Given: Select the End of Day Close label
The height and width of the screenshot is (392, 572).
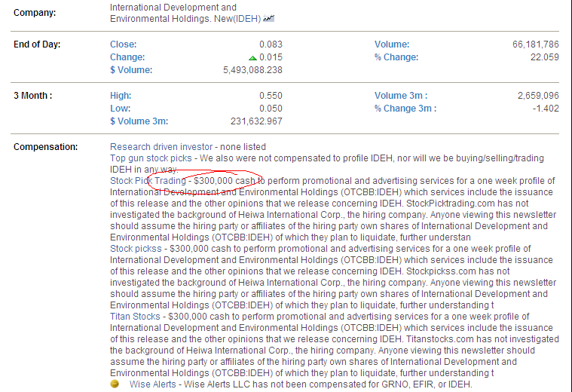Looking at the screenshot, I should [x=123, y=45].
